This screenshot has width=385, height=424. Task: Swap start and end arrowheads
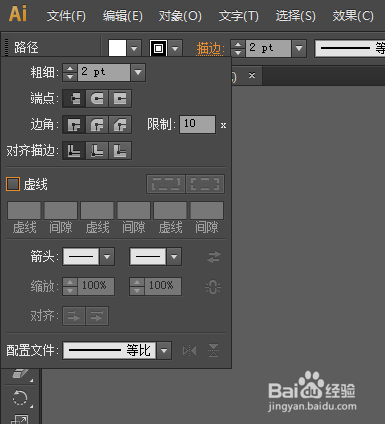pos(214,257)
